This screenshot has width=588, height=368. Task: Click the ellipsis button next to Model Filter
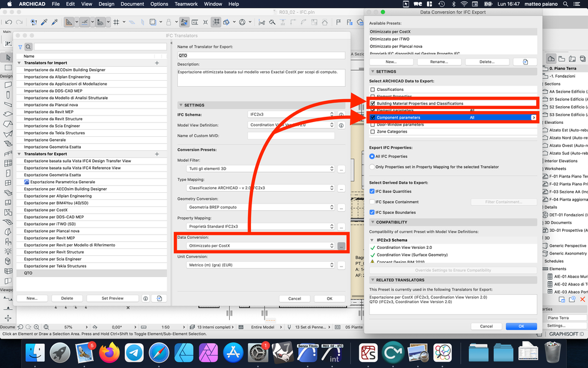(341, 169)
